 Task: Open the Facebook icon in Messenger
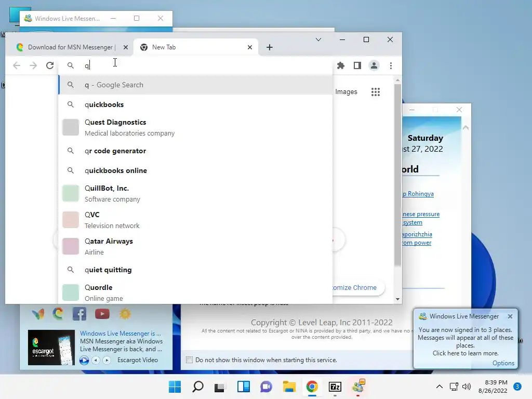pyautogui.click(x=79, y=314)
